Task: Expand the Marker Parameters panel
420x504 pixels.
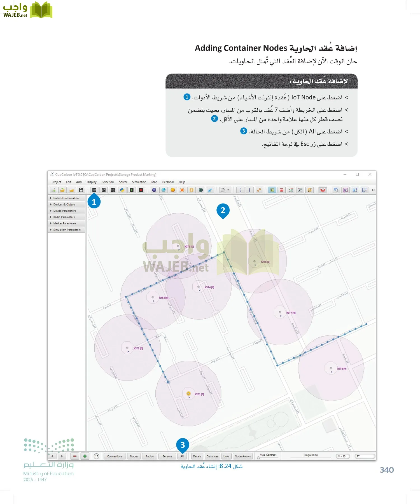Action: pyautogui.click(x=67, y=223)
